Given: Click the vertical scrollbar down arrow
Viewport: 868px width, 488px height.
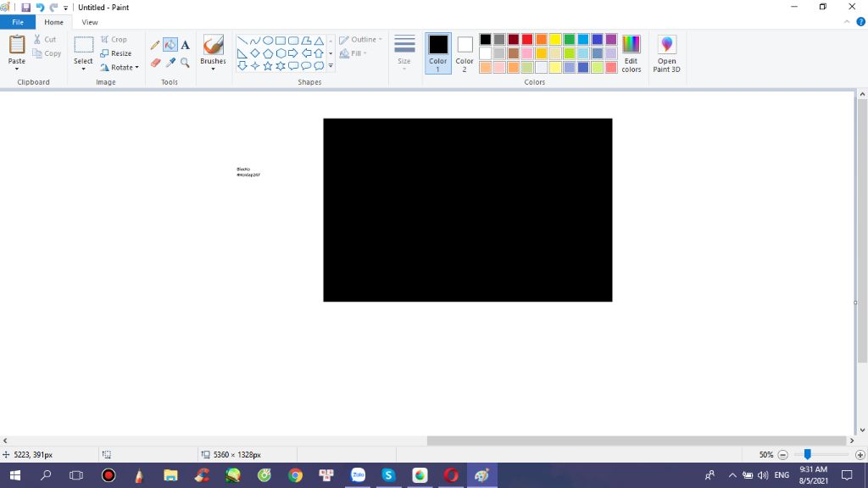Looking at the screenshot, I should point(862,430).
